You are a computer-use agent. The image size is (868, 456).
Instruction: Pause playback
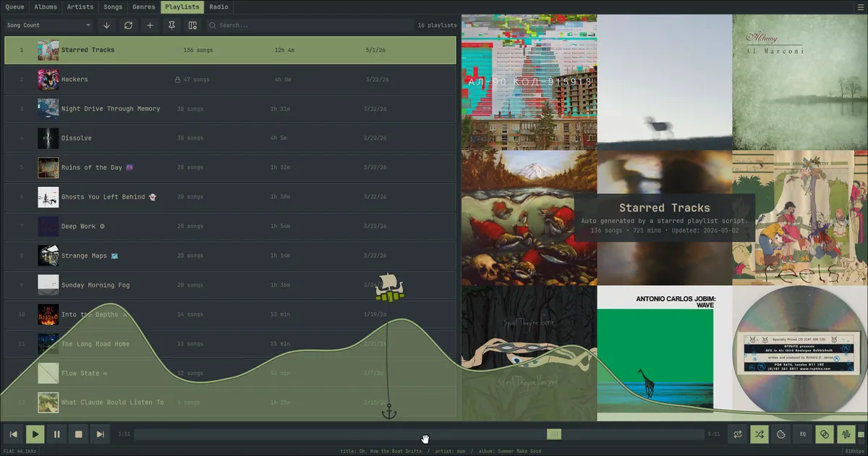(x=56, y=434)
